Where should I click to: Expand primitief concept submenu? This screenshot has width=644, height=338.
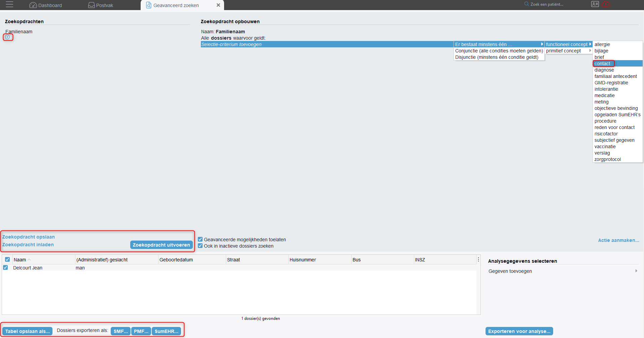point(569,51)
